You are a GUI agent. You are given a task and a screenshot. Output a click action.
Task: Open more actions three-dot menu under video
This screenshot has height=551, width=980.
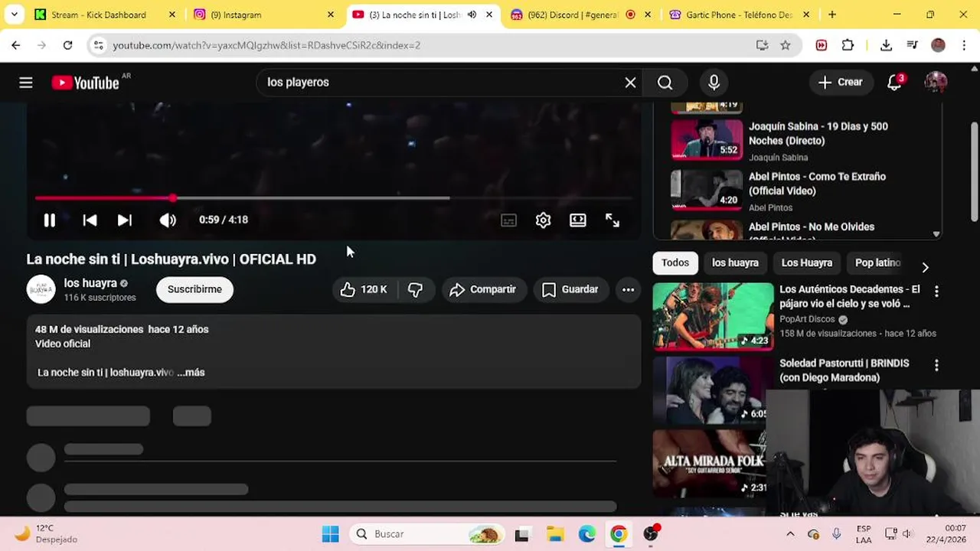click(x=628, y=289)
